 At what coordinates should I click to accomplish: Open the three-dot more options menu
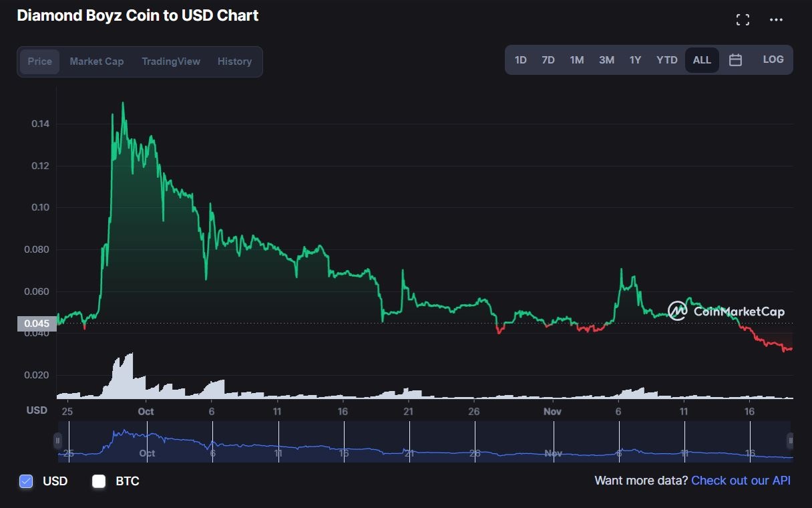776,20
